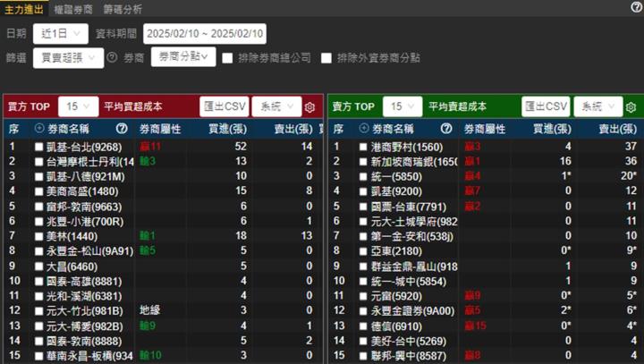Tick checkbox for 美商高盛(1480)

[39, 191]
